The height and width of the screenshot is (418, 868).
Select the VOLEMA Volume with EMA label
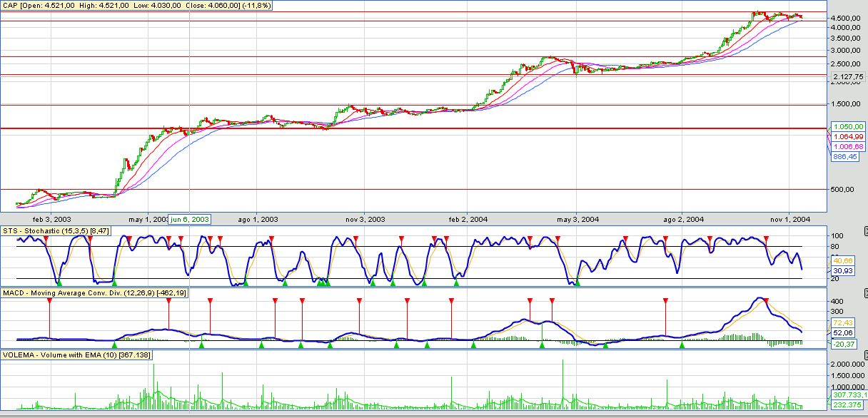point(76,355)
